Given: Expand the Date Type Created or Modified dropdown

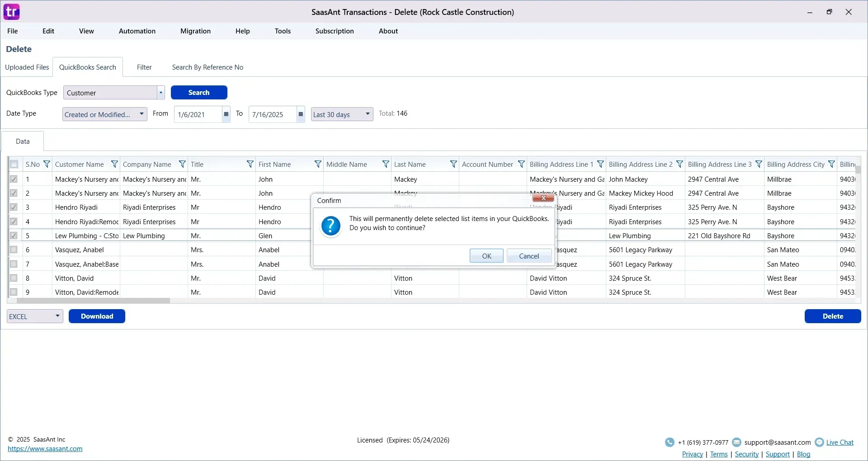Looking at the screenshot, I should point(142,114).
